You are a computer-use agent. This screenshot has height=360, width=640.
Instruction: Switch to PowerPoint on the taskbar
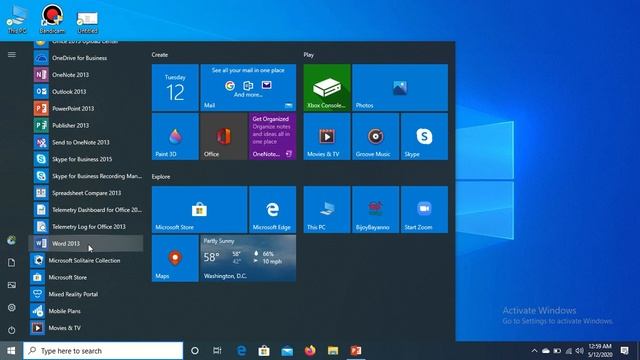click(356, 351)
